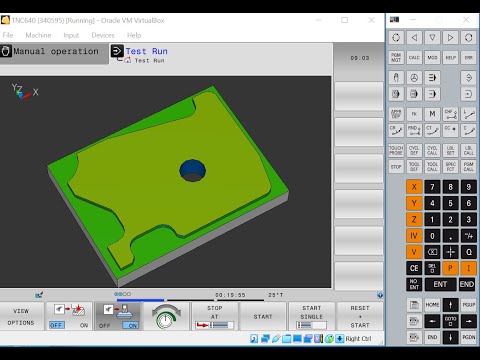Select Manual operation mode hand key
The width and height of the screenshot is (480, 360).
(396, 78)
